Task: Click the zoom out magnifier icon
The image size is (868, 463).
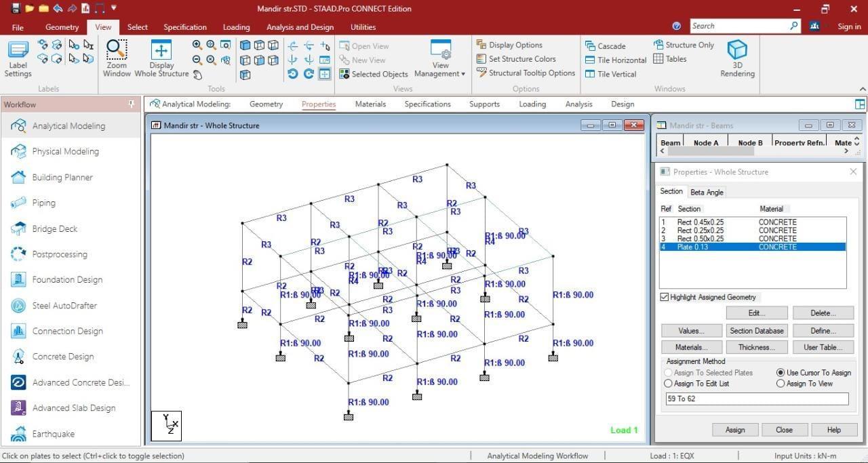Action: (197, 59)
